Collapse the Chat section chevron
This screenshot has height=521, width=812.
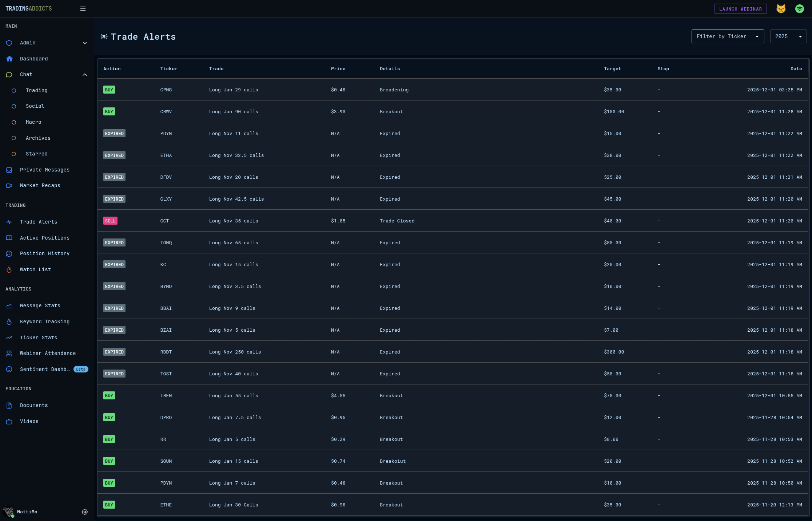[85, 75]
